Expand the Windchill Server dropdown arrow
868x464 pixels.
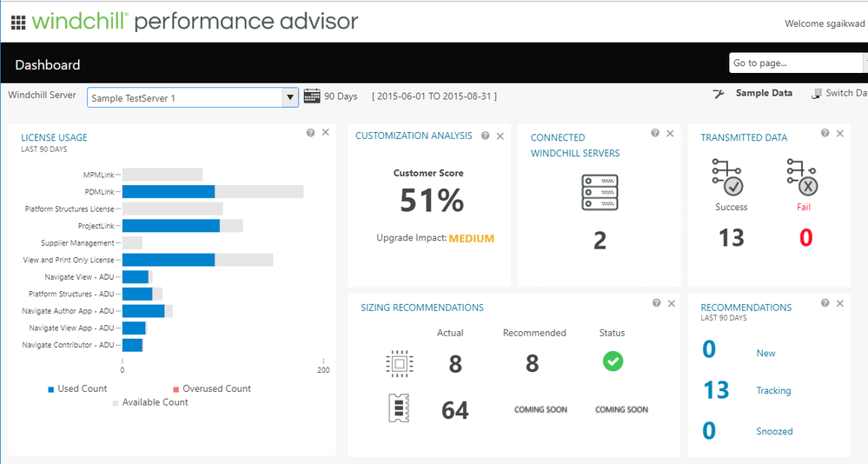click(289, 97)
